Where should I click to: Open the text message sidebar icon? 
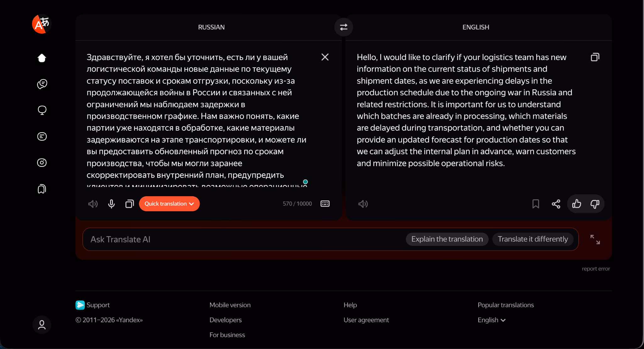[42, 136]
